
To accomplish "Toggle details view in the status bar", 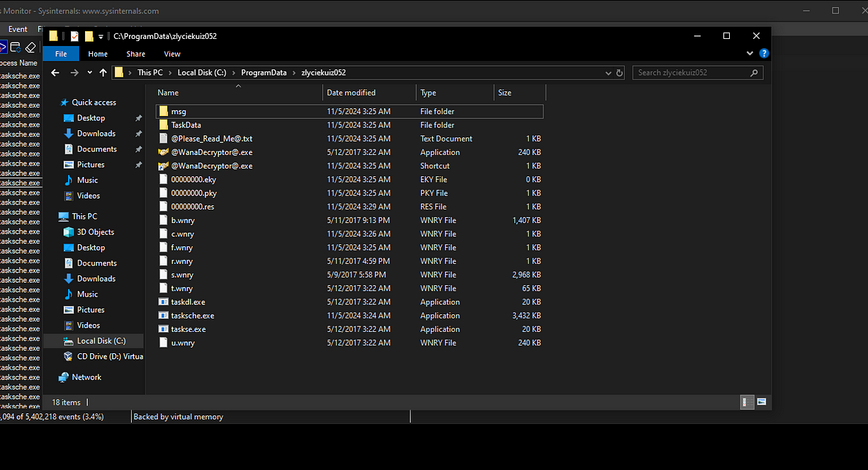I will (x=746, y=402).
